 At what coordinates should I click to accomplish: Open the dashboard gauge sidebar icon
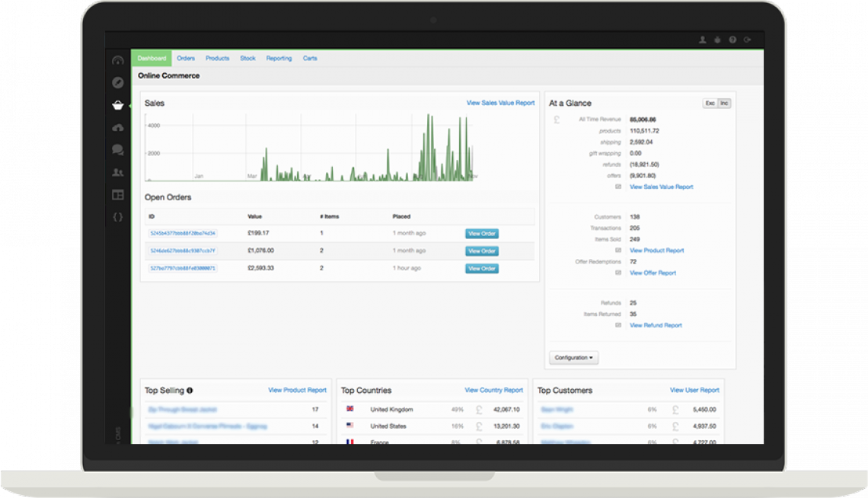pyautogui.click(x=117, y=60)
